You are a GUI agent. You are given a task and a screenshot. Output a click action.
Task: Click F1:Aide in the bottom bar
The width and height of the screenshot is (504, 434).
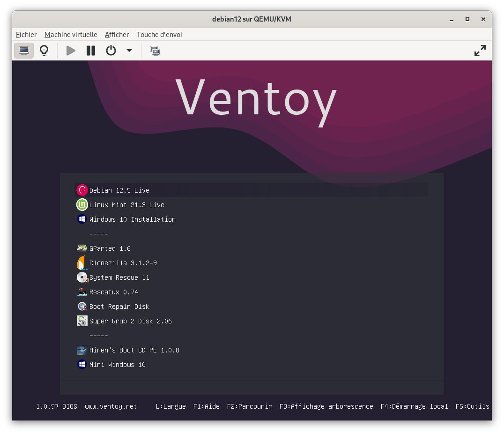[207, 406]
